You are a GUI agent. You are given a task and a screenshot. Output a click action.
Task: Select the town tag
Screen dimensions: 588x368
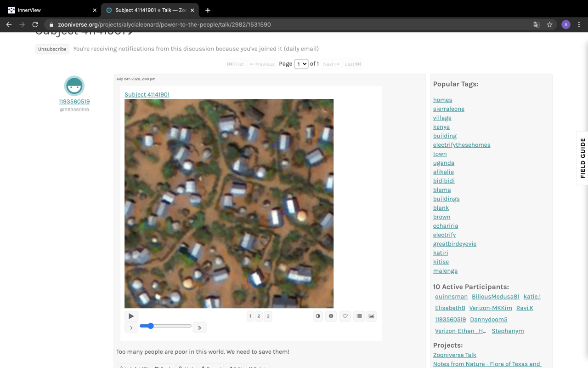[x=440, y=154]
